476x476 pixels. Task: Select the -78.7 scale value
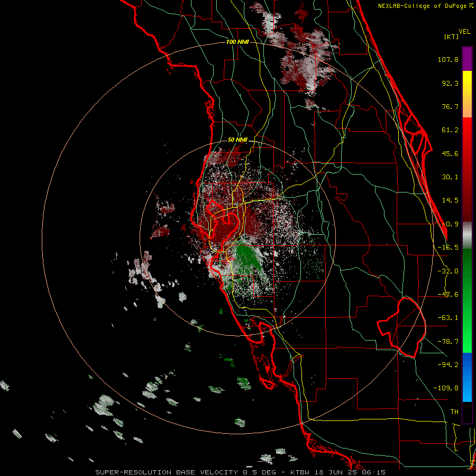(x=448, y=342)
